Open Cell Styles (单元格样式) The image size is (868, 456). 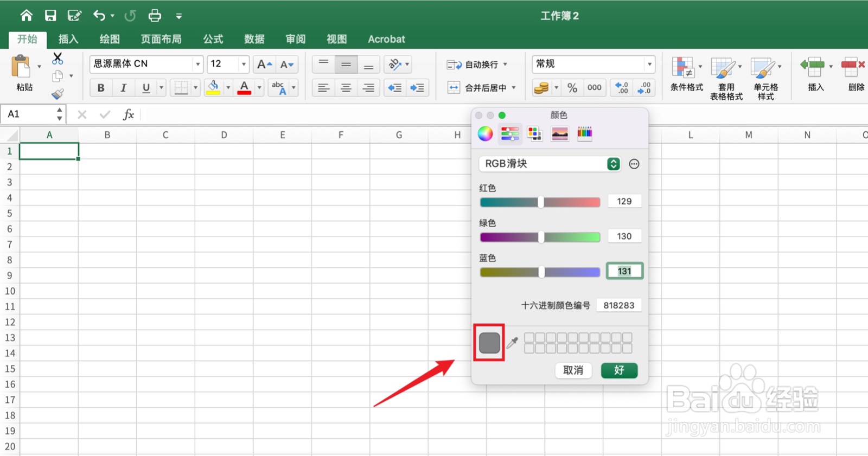coord(765,79)
